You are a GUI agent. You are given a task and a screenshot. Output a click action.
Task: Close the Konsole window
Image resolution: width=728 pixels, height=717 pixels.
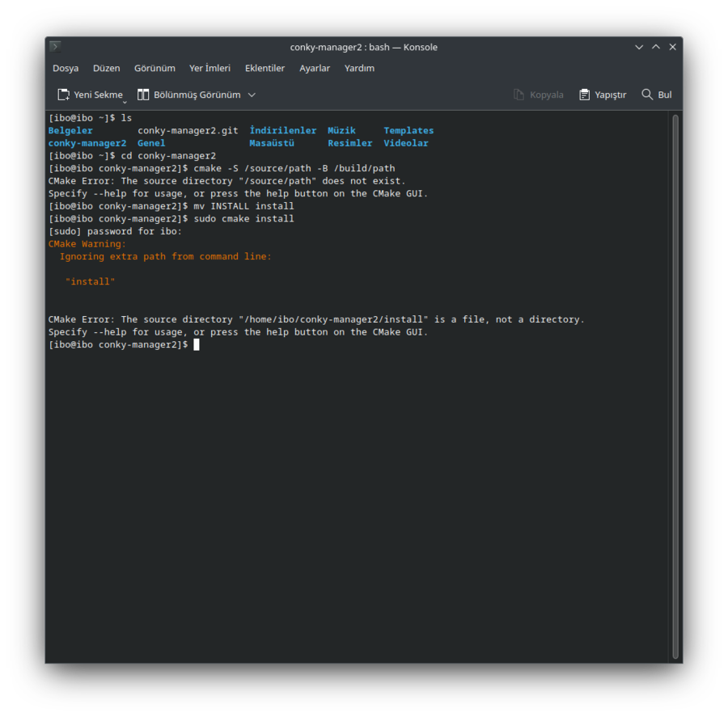(672, 47)
